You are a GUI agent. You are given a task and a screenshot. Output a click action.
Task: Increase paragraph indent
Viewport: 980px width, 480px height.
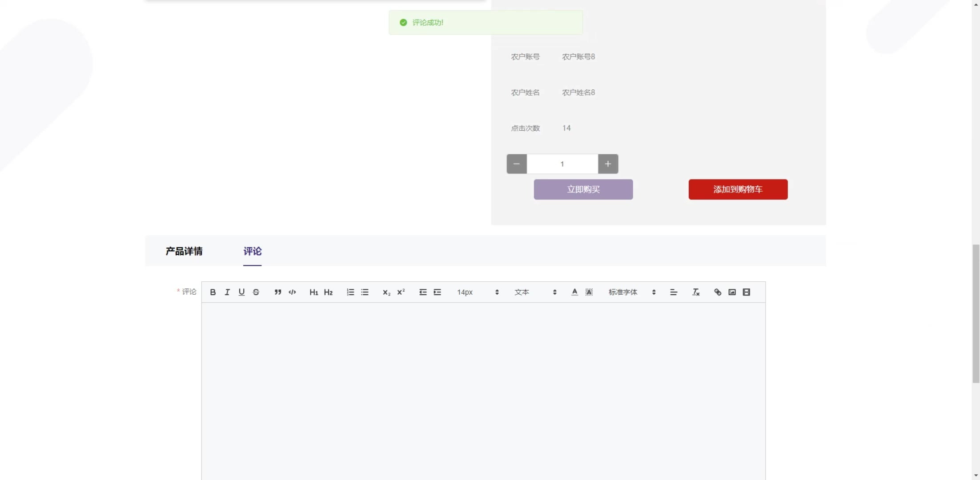coord(438,292)
